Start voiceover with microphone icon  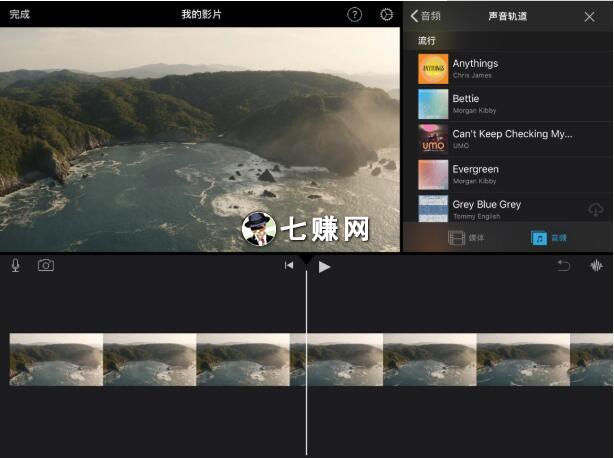pyautogui.click(x=15, y=265)
